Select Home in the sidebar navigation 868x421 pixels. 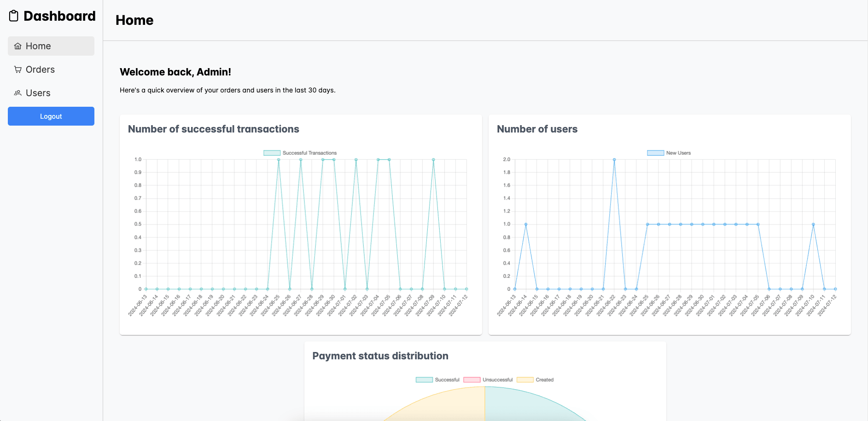tap(39, 46)
